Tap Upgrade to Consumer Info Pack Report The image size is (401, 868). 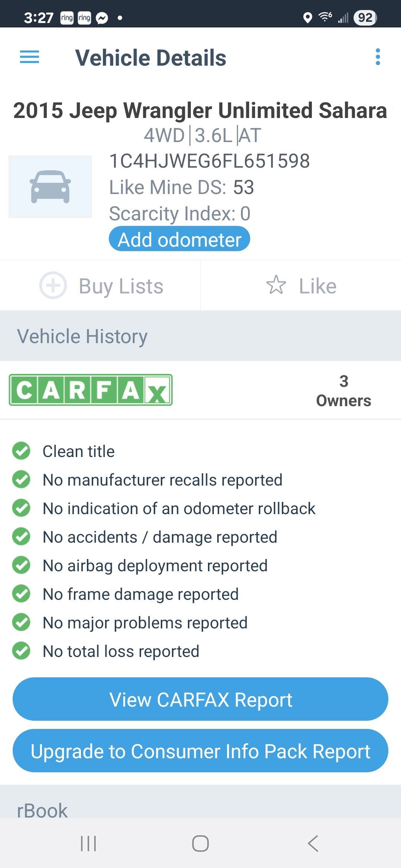[x=200, y=751]
